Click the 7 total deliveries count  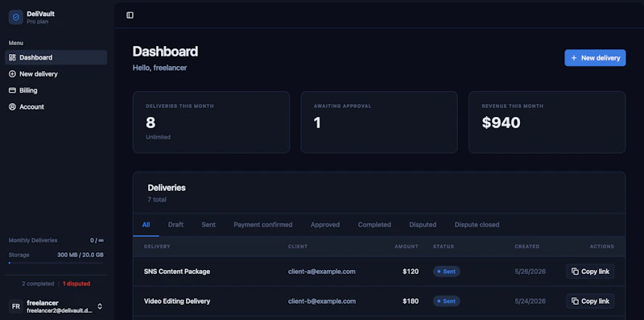pos(157,199)
